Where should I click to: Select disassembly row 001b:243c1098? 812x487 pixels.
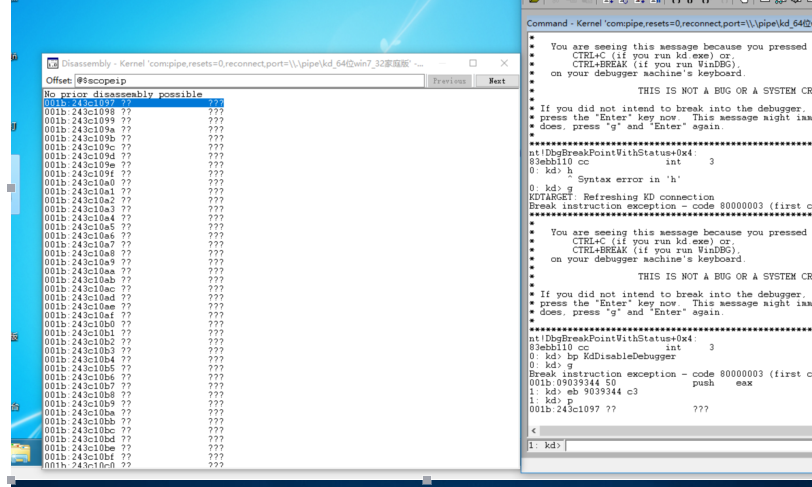[x=134, y=112]
